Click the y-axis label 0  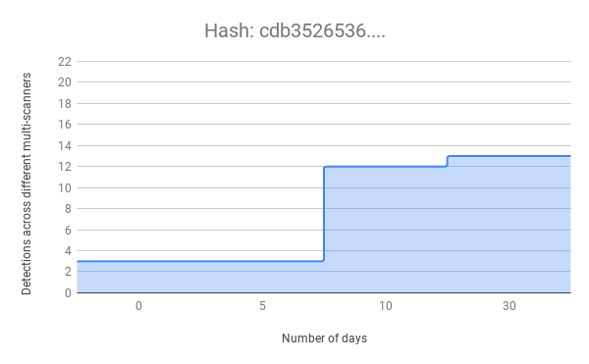68,292
